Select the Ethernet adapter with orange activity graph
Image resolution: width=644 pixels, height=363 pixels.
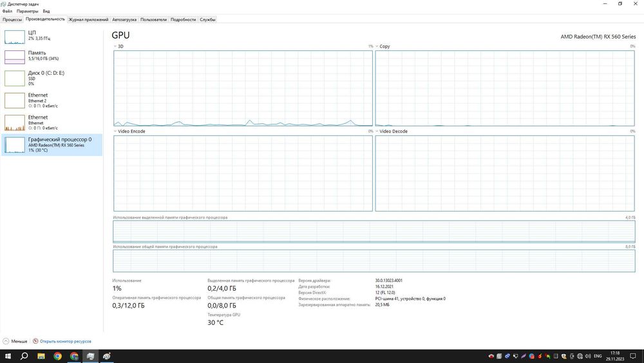(x=52, y=123)
